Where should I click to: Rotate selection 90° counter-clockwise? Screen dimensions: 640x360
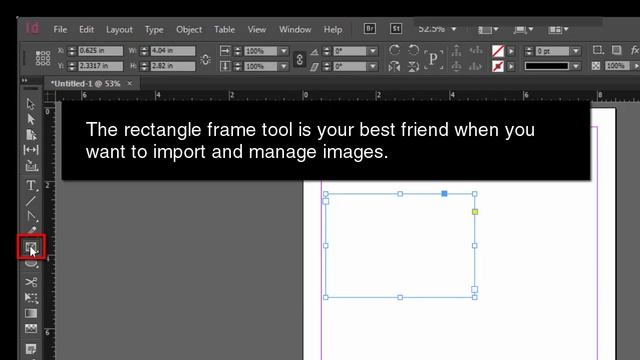coord(413,50)
